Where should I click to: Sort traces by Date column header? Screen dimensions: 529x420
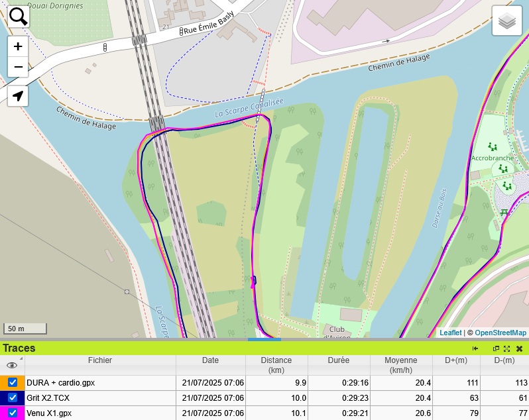(x=210, y=360)
